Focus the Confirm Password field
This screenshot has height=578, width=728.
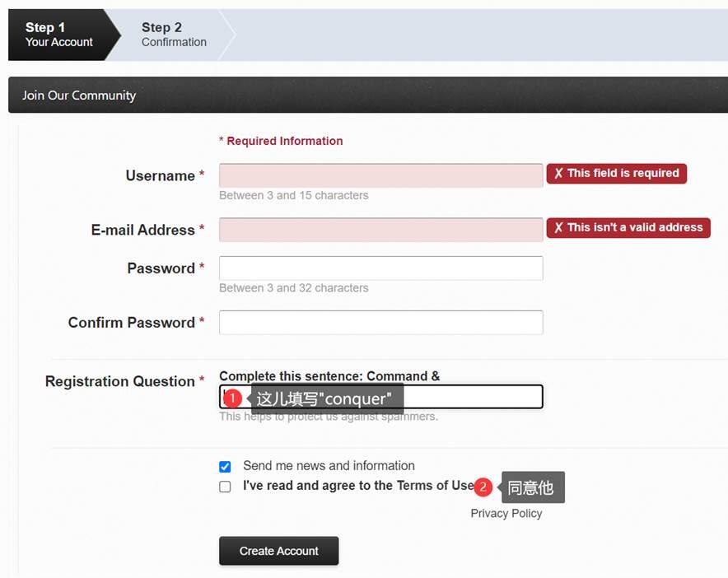pos(380,323)
